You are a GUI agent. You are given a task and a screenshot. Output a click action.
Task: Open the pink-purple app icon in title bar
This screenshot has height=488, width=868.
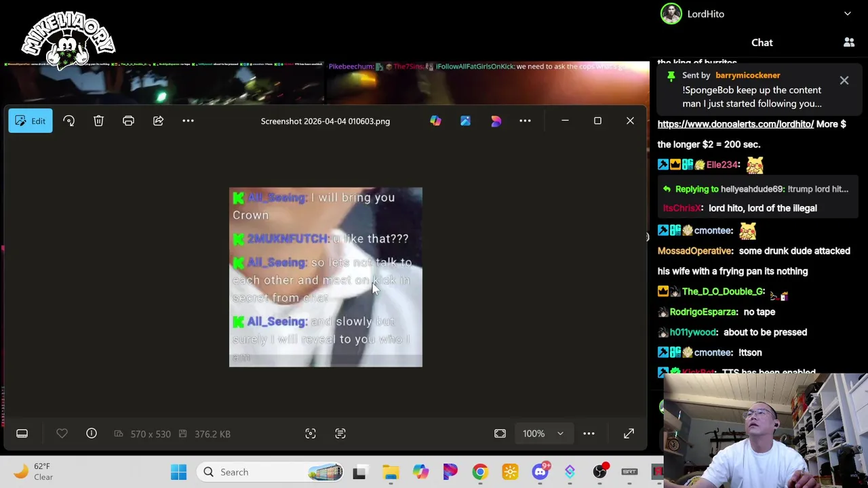pyautogui.click(x=496, y=121)
